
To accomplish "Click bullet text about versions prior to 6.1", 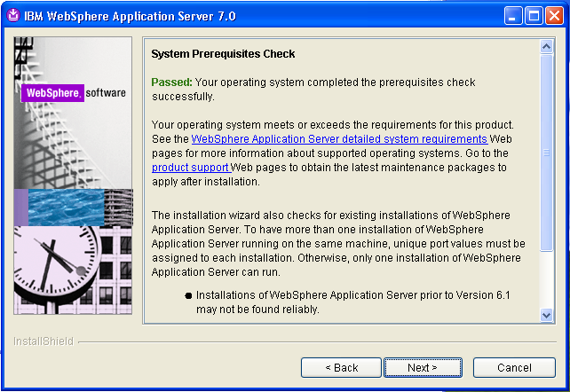I will [x=353, y=302].
